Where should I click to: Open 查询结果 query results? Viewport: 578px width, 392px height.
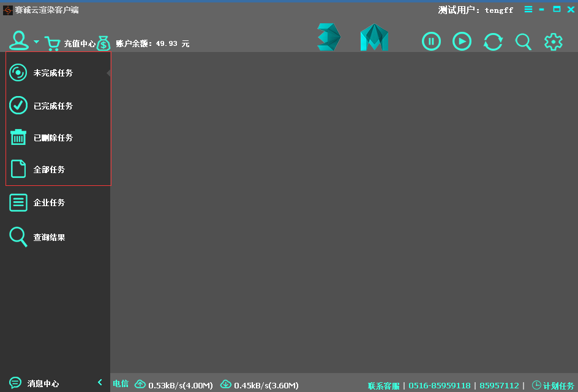pyautogui.click(x=49, y=237)
